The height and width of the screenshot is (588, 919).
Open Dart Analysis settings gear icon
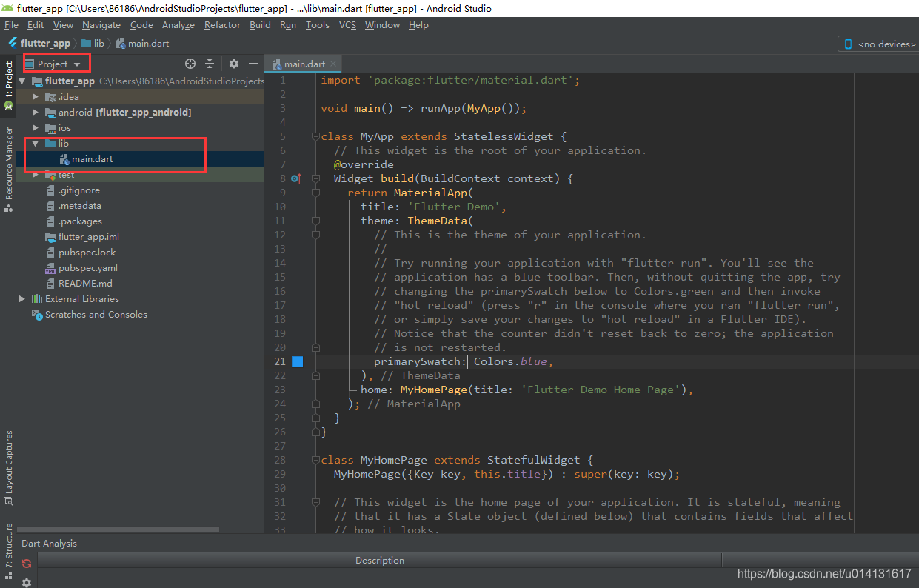coord(27,582)
